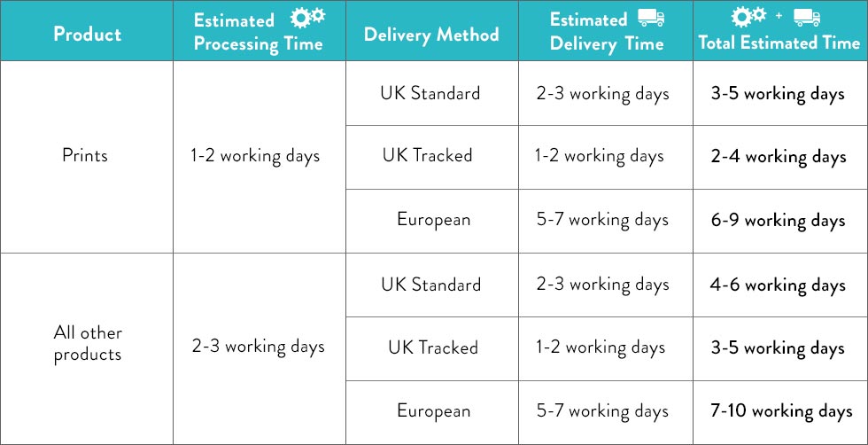Click the gears icon beside Estimated Processing Time
This screenshot has width=868, height=445.
(x=308, y=17)
